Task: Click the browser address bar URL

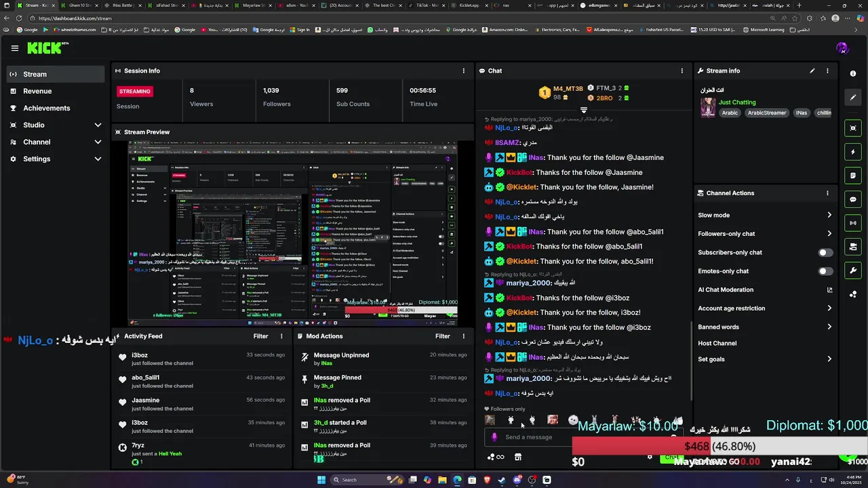Action: pos(75,18)
